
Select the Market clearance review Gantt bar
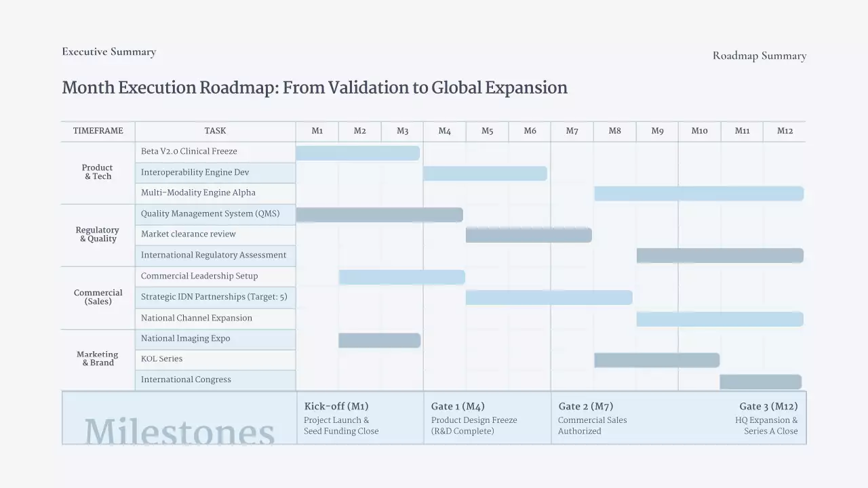(x=528, y=235)
